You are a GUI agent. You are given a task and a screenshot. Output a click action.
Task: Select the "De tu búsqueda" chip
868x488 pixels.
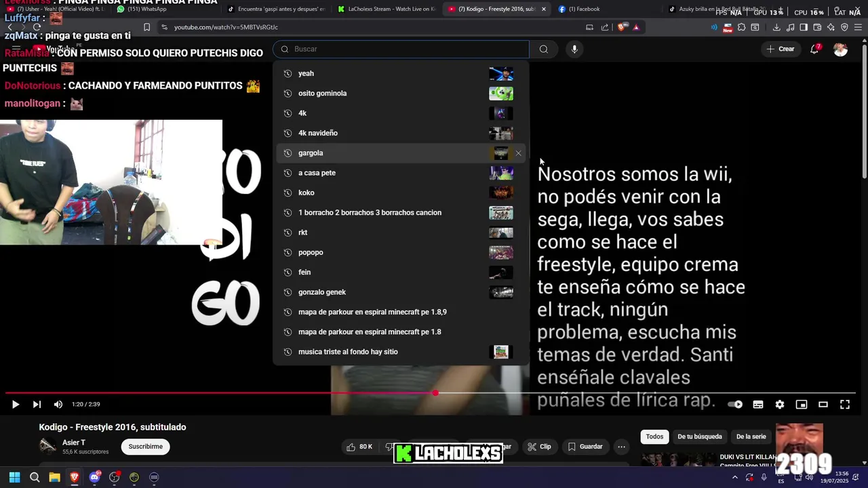pos(700,436)
